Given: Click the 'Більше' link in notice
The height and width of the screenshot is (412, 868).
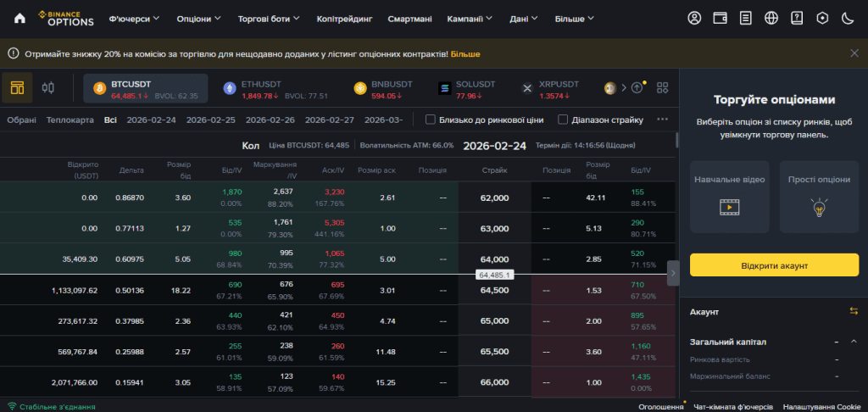Looking at the screenshot, I should coord(465,54).
